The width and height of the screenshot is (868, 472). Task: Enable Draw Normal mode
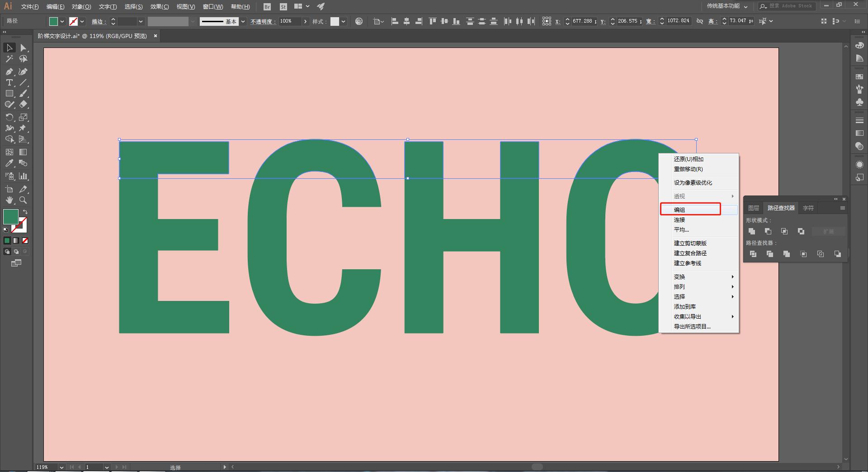pyautogui.click(x=7, y=252)
